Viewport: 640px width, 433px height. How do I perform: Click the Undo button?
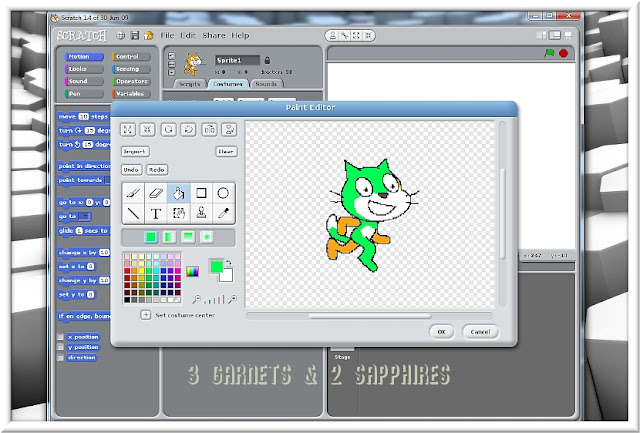pyautogui.click(x=131, y=170)
